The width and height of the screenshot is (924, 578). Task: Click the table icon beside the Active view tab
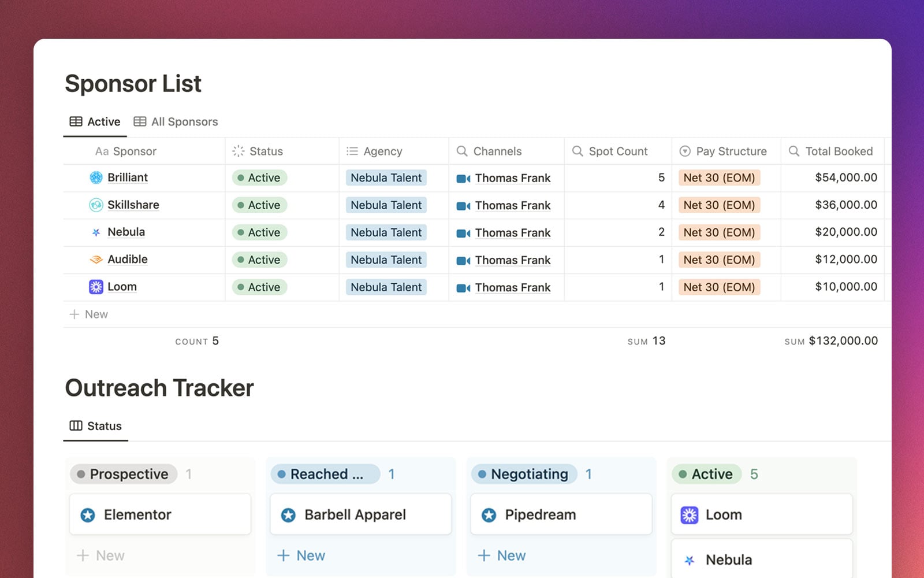tap(76, 121)
